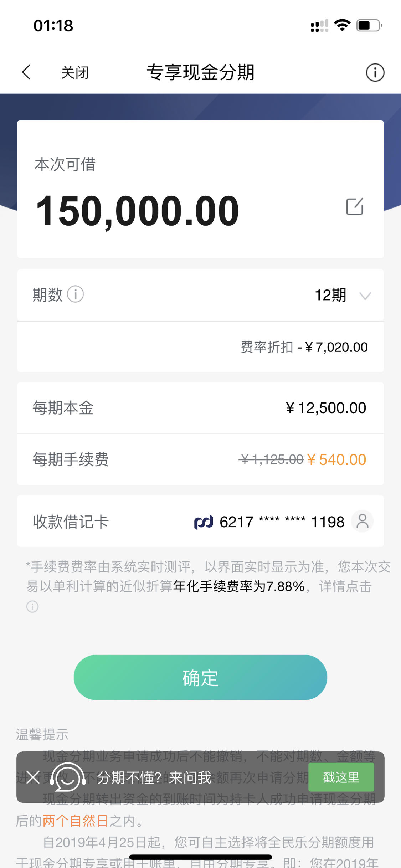Choose the 收款借记卡 card number
The image size is (401, 868).
[282, 522]
